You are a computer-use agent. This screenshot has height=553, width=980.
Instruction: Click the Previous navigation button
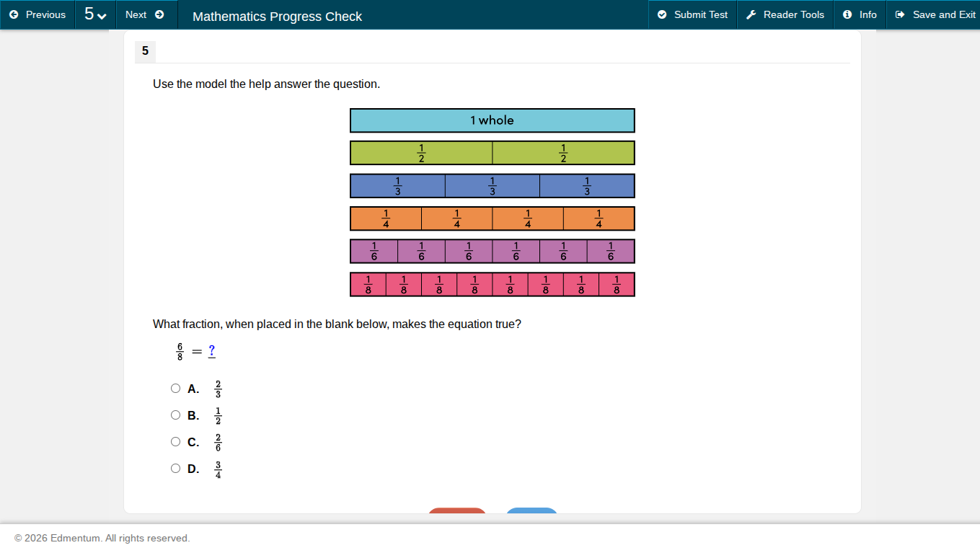pos(37,14)
